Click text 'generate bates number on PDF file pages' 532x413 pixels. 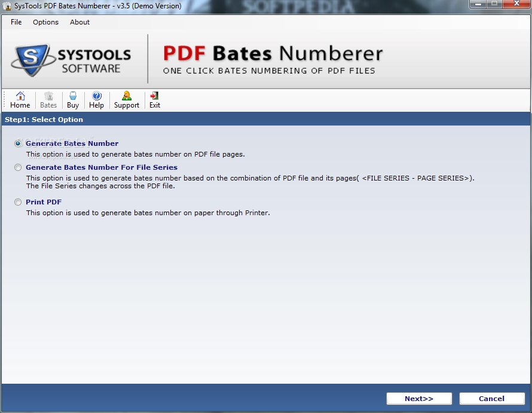(172, 154)
